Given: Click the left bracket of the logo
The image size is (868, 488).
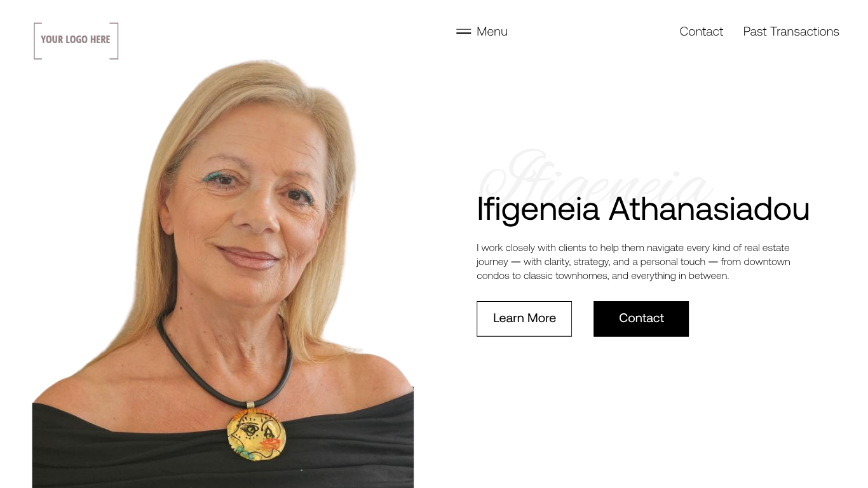Looking at the screenshot, I should pos(37,41).
